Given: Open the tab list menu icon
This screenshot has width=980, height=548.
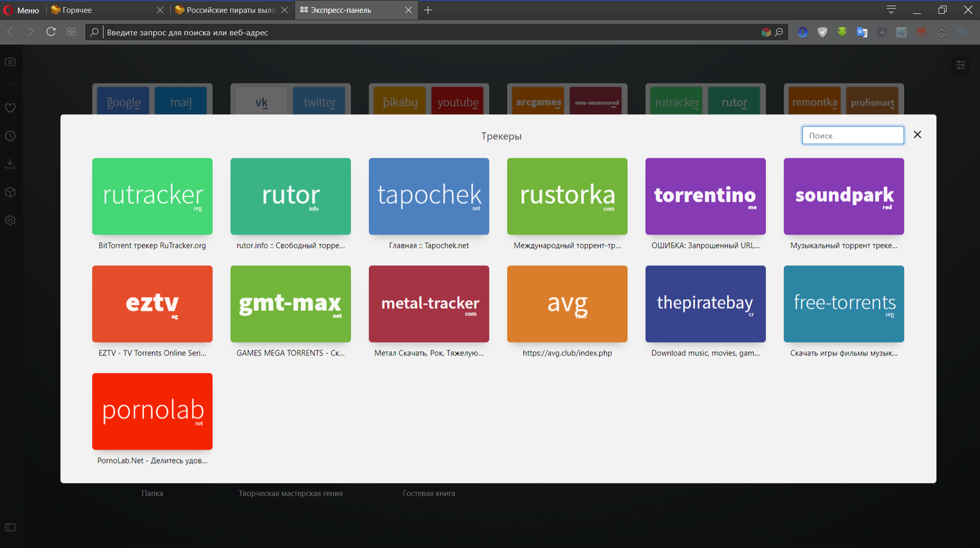Looking at the screenshot, I should [x=891, y=10].
